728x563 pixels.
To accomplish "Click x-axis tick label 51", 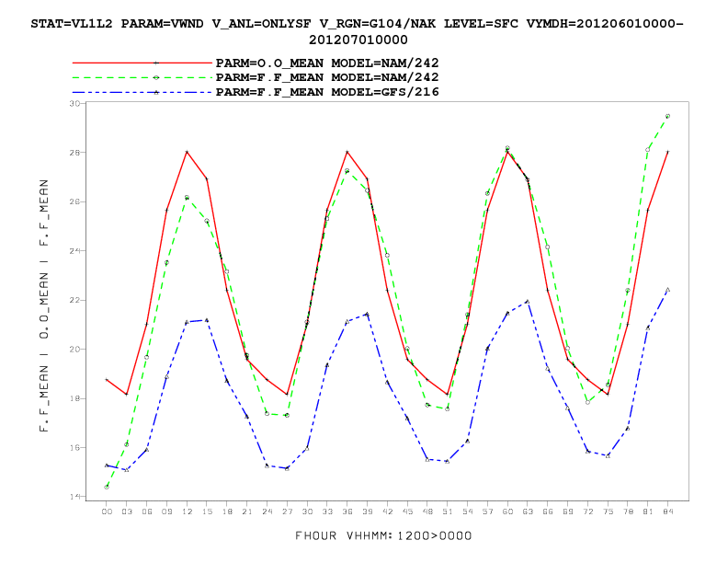I will click(x=447, y=511).
